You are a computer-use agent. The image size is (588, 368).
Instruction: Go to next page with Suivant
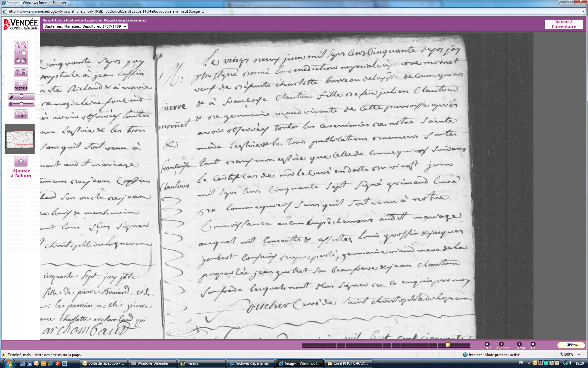pyautogui.click(x=519, y=344)
